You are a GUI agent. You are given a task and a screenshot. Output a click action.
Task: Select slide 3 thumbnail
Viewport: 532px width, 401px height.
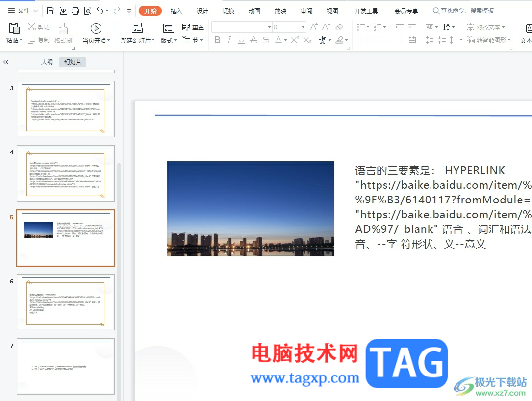66,109
